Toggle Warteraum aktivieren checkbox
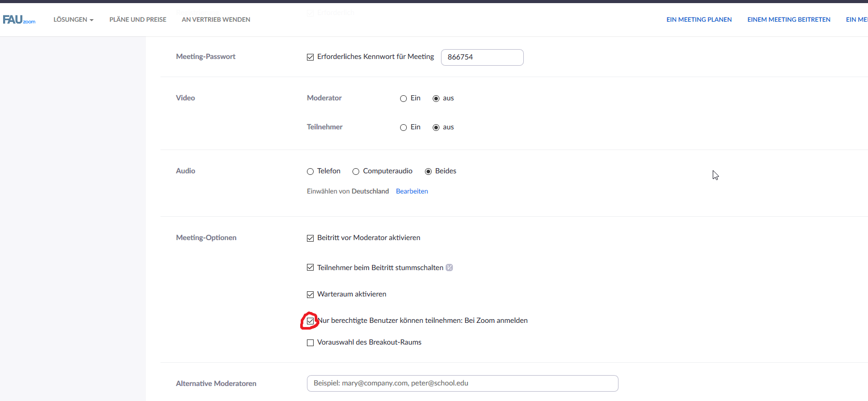This screenshot has width=868, height=401. [x=311, y=294]
